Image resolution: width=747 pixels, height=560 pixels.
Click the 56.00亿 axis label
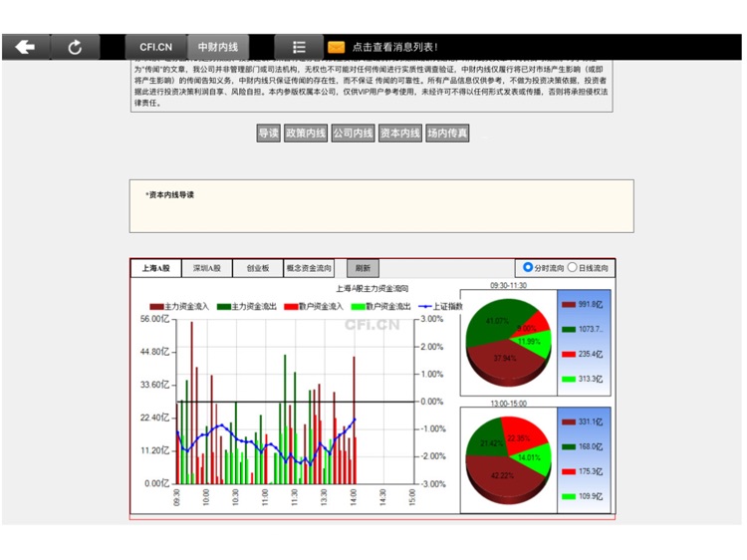154,319
